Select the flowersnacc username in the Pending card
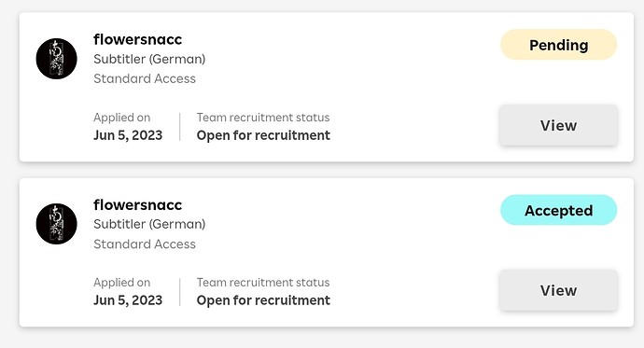 pyautogui.click(x=137, y=39)
